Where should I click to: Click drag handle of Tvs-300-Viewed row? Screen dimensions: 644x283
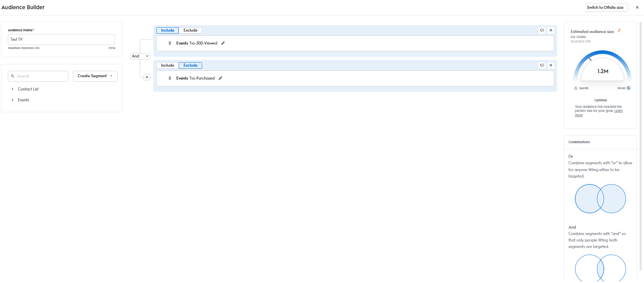(170, 43)
